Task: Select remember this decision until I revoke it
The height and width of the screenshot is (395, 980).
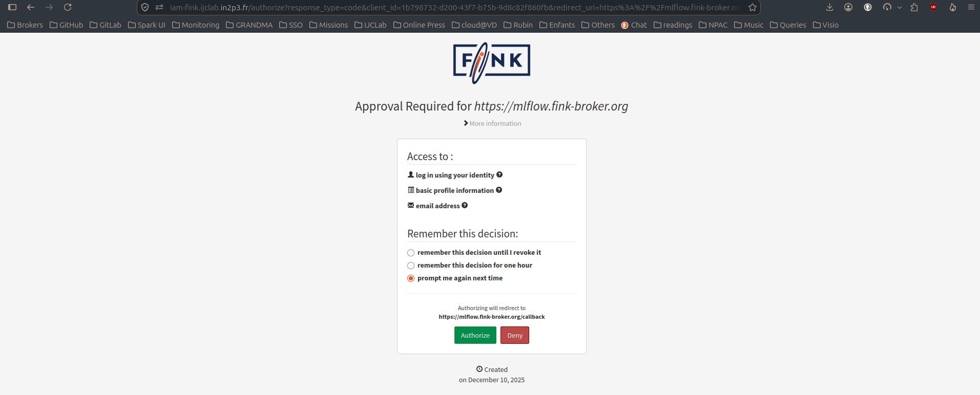Action: coord(411,253)
